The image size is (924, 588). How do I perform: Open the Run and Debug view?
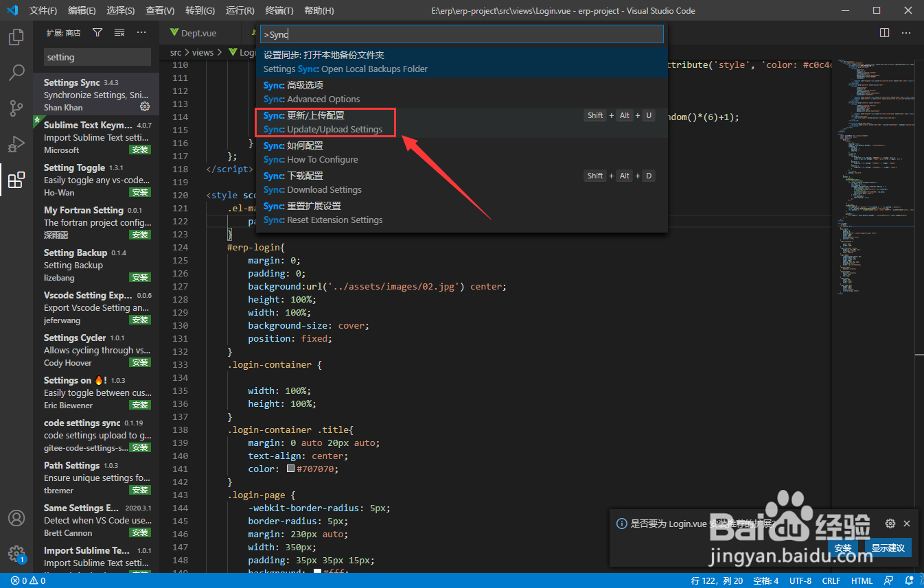(16, 144)
